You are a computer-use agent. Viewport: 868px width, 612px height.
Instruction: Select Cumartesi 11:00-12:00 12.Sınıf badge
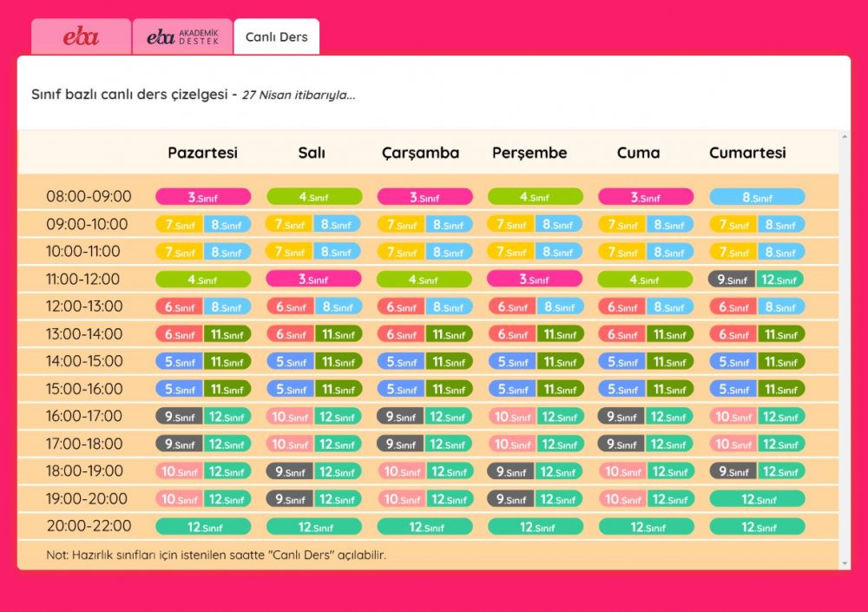click(779, 280)
